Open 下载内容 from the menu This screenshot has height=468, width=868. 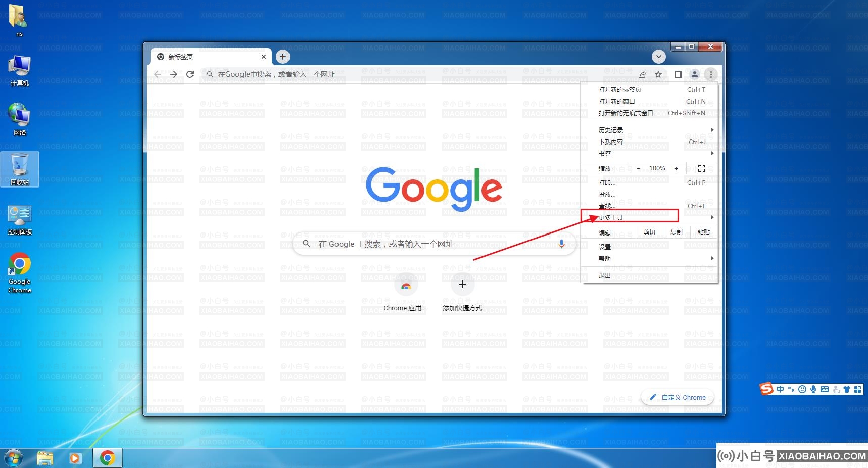[x=649, y=142]
